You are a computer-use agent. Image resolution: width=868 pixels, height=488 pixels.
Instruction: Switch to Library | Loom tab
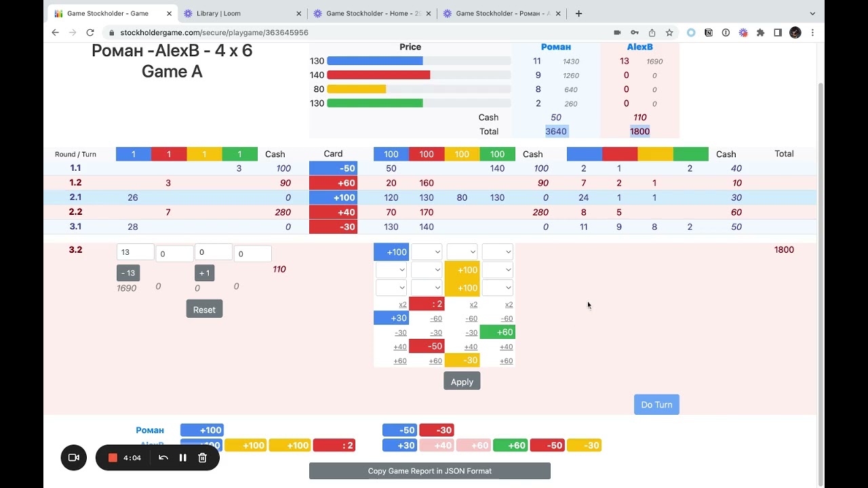pos(243,14)
